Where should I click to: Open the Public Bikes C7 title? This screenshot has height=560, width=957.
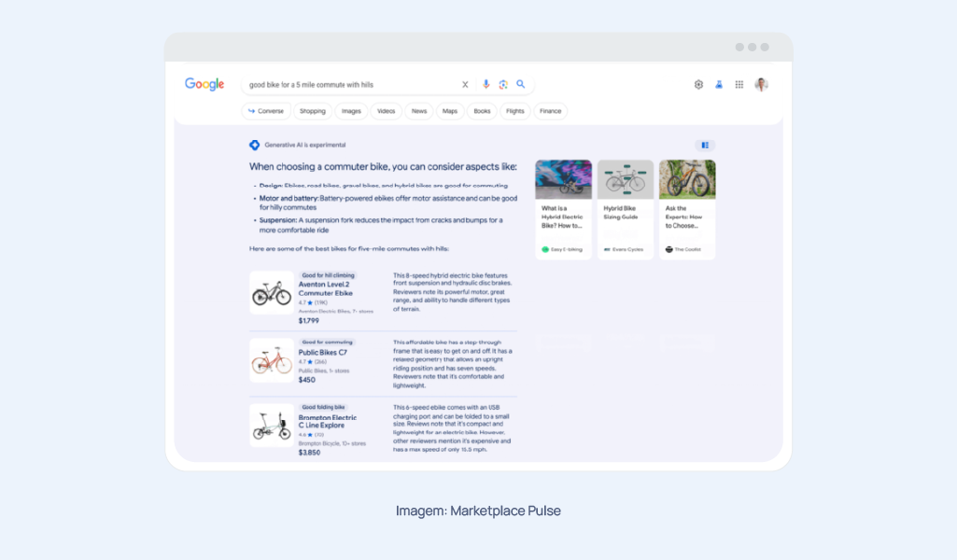coord(323,353)
